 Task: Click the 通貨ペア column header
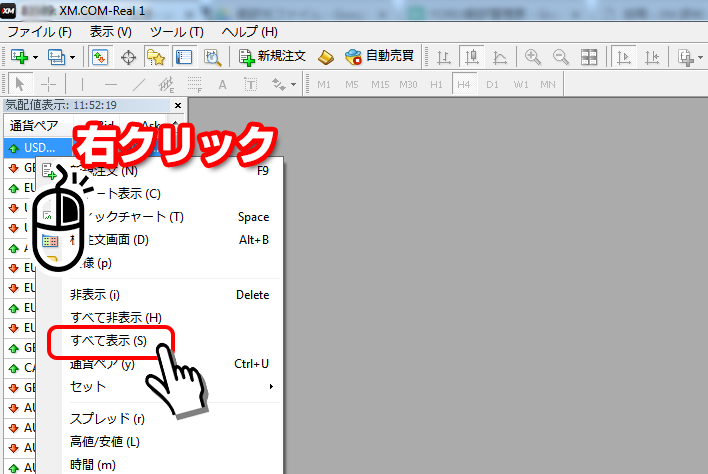pyautogui.click(x=38, y=125)
